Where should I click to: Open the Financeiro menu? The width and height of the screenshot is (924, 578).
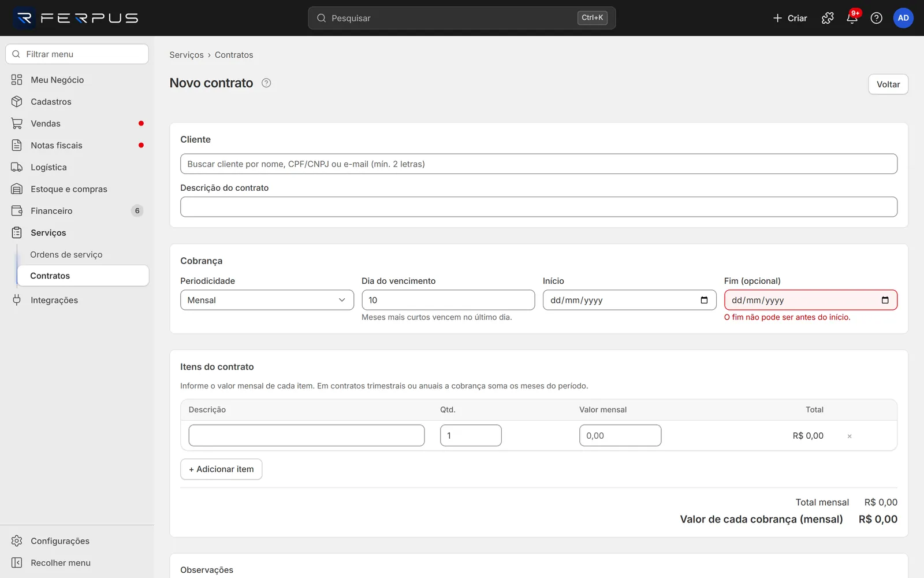coord(77,211)
